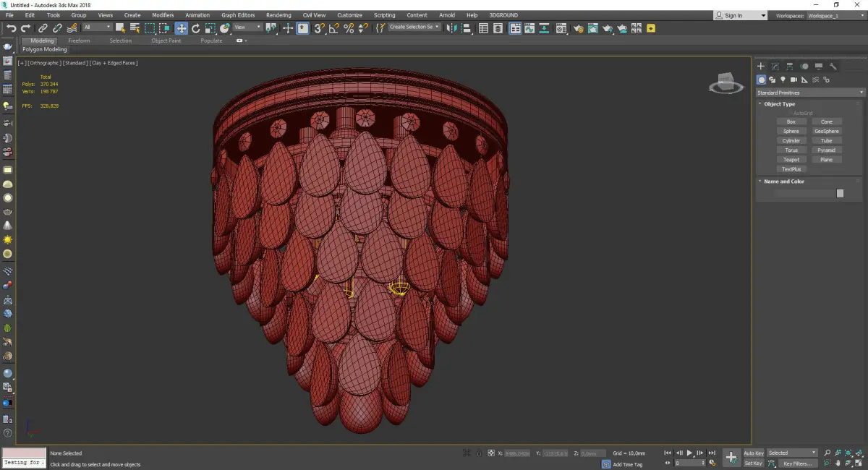The image size is (868, 470).
Task: Open the Rendering menu
Action: click(278, 15)
